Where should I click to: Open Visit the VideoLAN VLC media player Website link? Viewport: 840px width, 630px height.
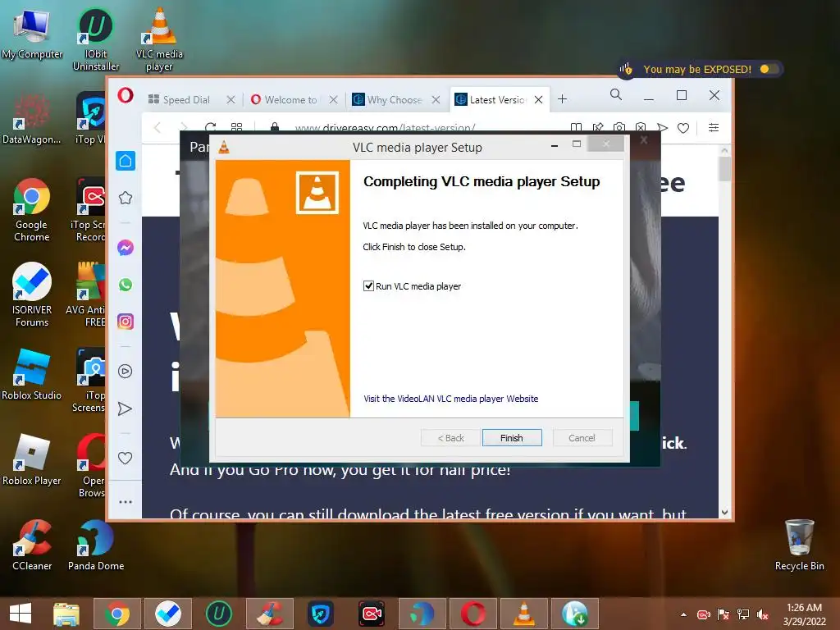coord(450,399)
